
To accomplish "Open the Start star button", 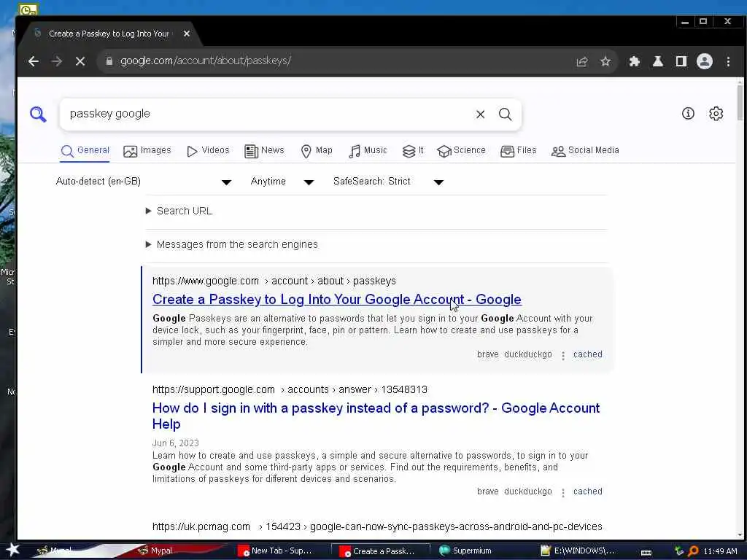I will point(12,550).
